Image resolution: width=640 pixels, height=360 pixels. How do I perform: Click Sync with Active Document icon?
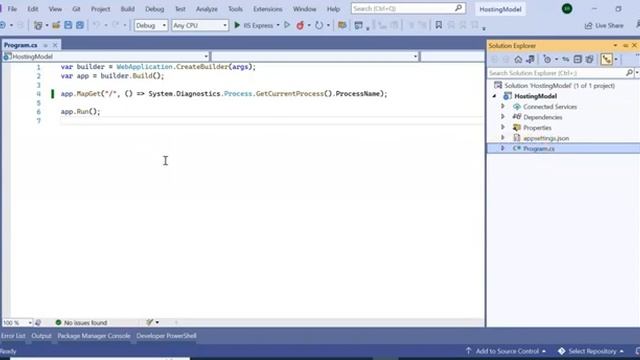pos(565,60)
